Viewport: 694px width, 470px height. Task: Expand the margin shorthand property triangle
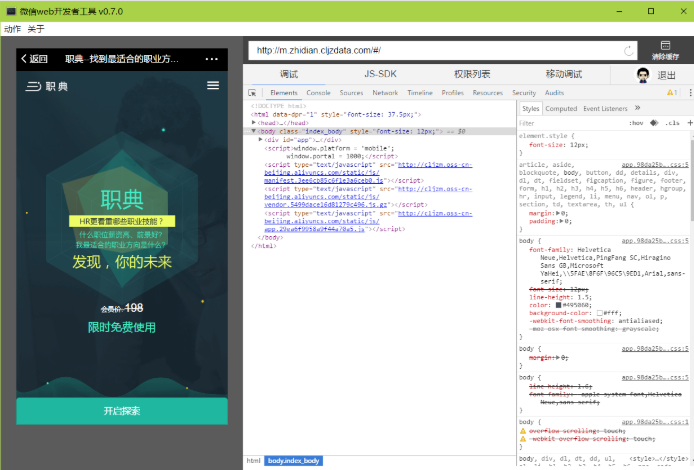coord(558,213)
